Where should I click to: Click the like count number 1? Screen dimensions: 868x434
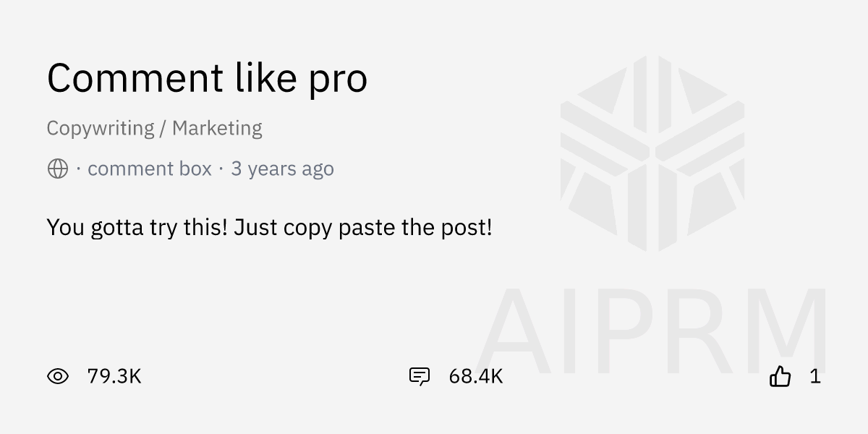click(x=815, y=376)
